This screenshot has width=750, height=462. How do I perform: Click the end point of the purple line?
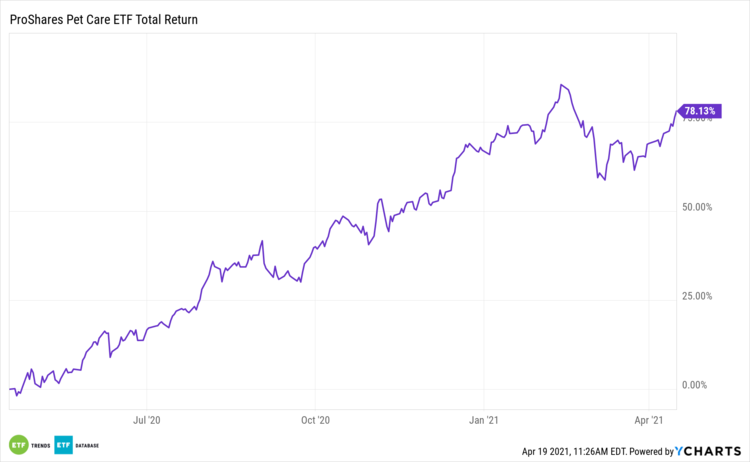tap(677, 111)
